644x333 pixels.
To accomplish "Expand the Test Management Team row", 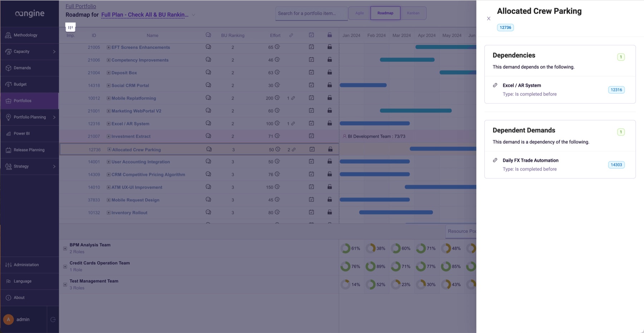I will pyautogui.click(x=65, y=285).
